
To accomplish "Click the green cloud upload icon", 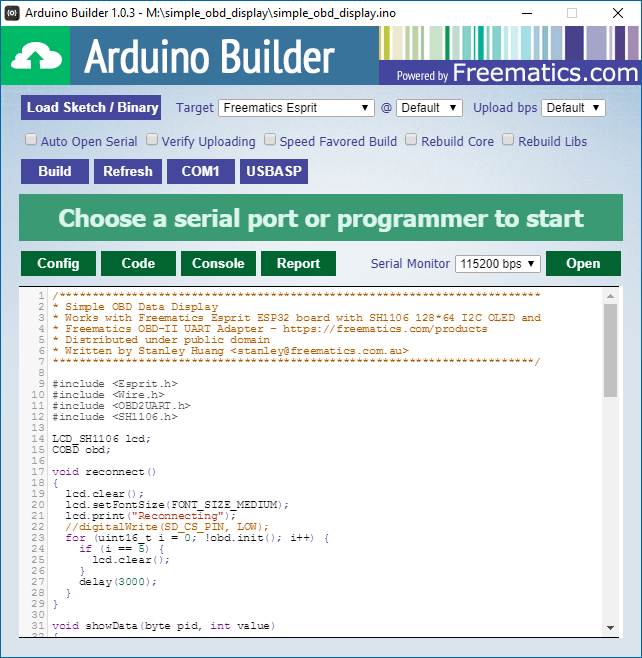I will (x=36, y=56).
